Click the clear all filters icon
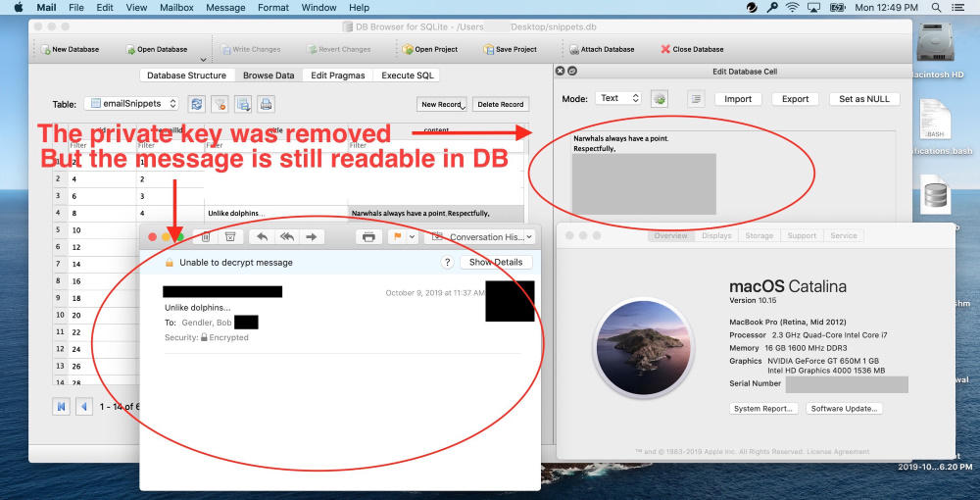The width and height of the screenshot is (980, 500). click(220, 104)
